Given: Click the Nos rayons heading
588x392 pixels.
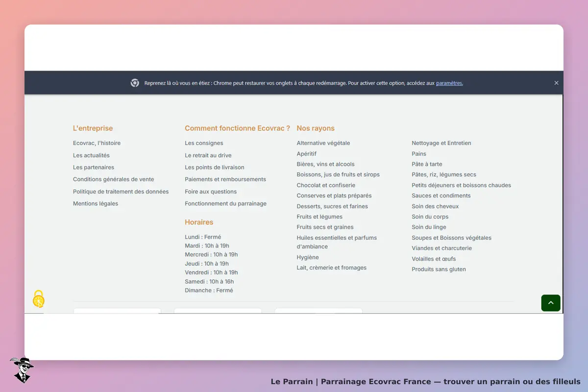Looking at the screenshot, I should click(316, 128).
